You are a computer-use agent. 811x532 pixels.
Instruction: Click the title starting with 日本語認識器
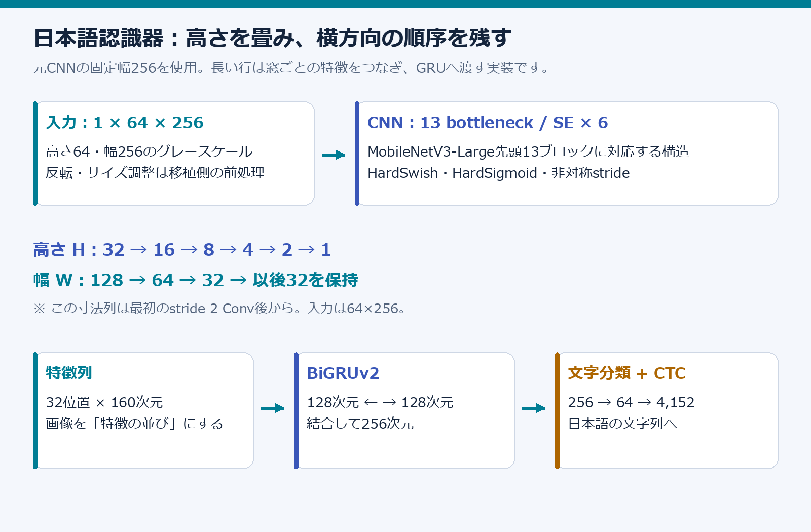click(273, 38)
